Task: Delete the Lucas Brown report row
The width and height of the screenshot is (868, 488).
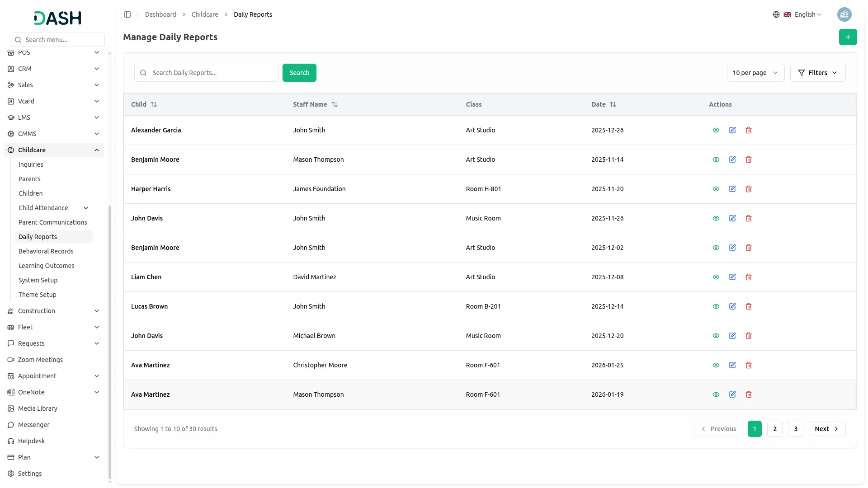Action: click(x=749, y=306)
